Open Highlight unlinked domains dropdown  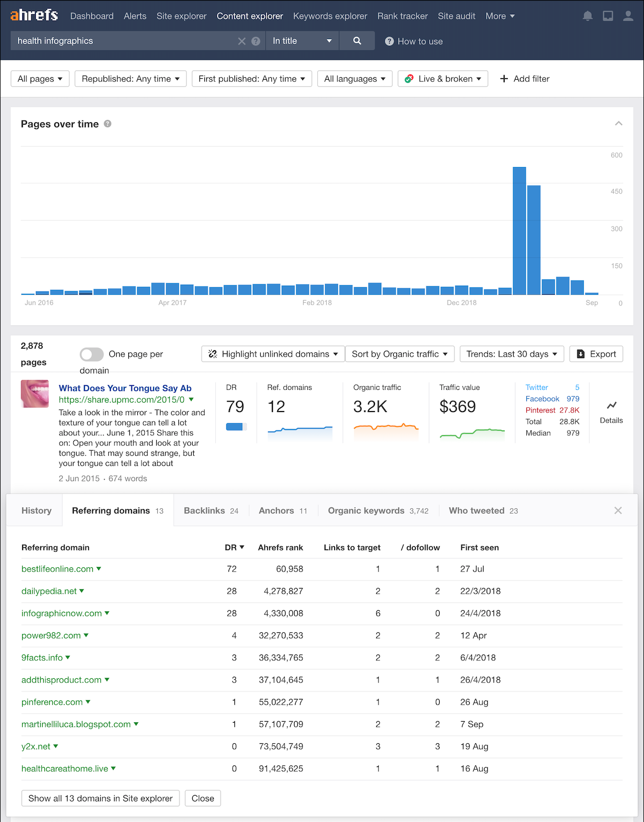point(273,354)
